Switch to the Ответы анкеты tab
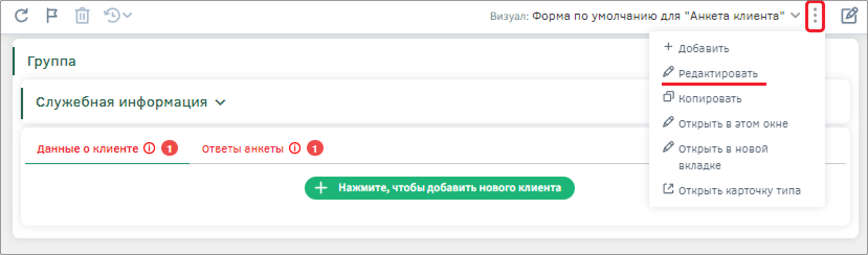868x255 pixels. [242, 149]
